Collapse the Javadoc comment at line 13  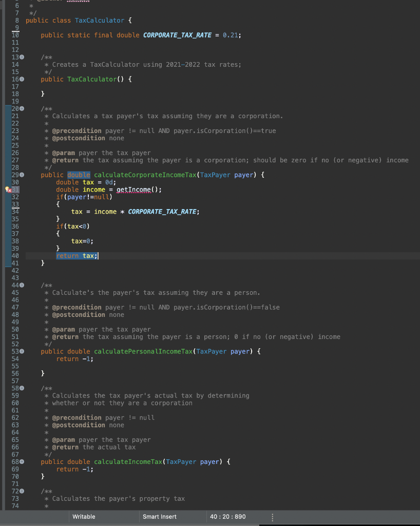(21, 57)
